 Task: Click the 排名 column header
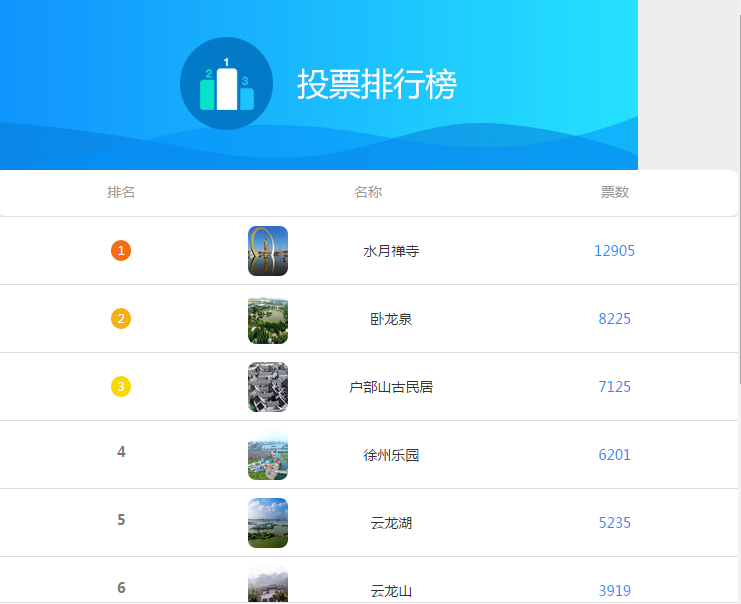click(121, 192)
